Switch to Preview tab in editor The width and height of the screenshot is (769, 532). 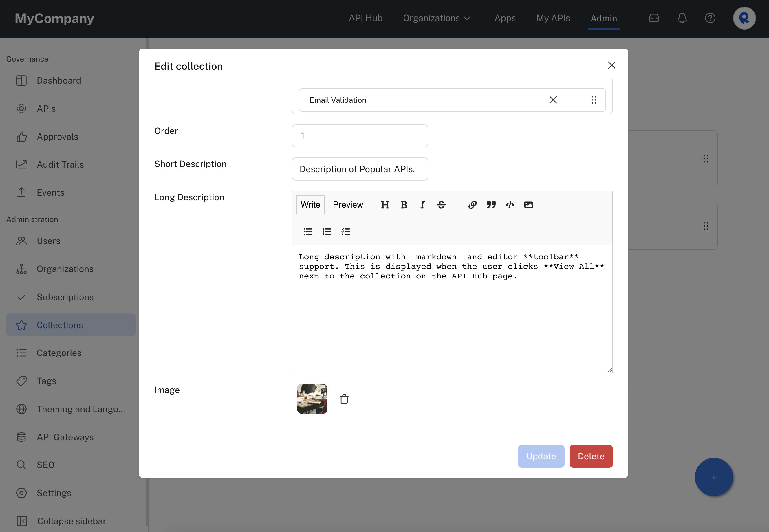click(x=348, y=204)
